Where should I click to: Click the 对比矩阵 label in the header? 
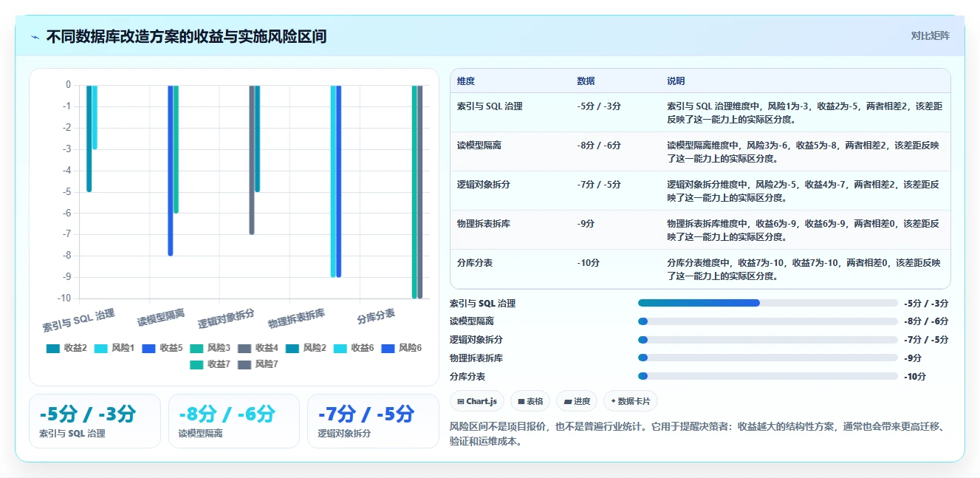[930, 35]
